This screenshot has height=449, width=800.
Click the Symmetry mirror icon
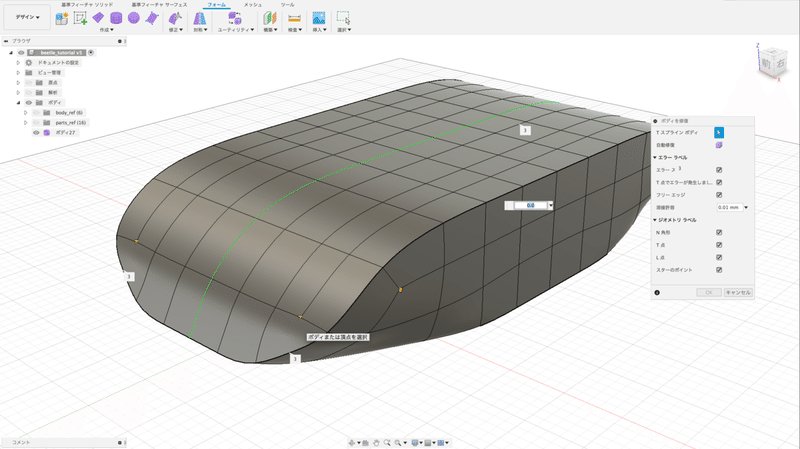coord(199,18)
